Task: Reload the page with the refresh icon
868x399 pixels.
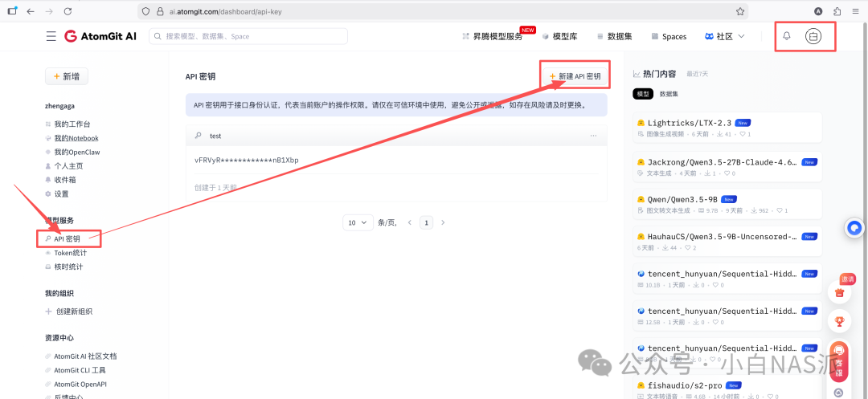Action: tap(68, 11)
